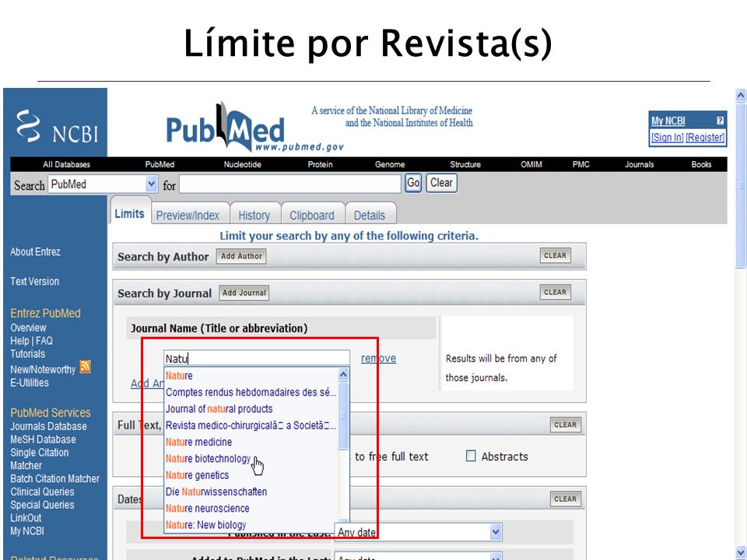Image resolution: width=747 pixels, height=560 pixels.
Task: Choose Journal of natural products suggestion
Action: click(x=219, y=409)
